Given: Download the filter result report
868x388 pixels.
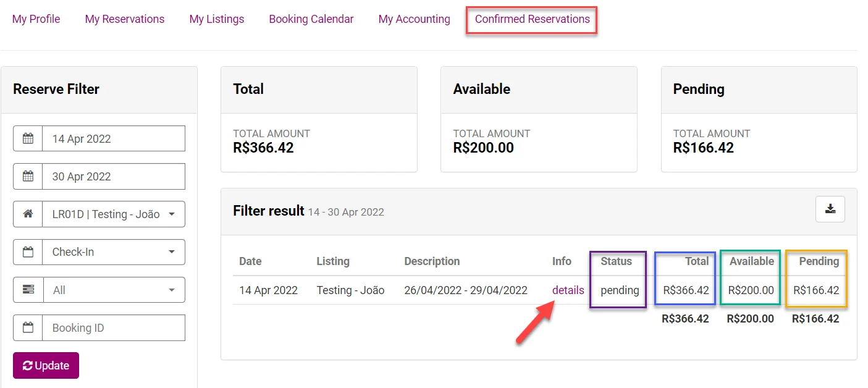Looking at the screenshot, I should (x=830, y=209).
